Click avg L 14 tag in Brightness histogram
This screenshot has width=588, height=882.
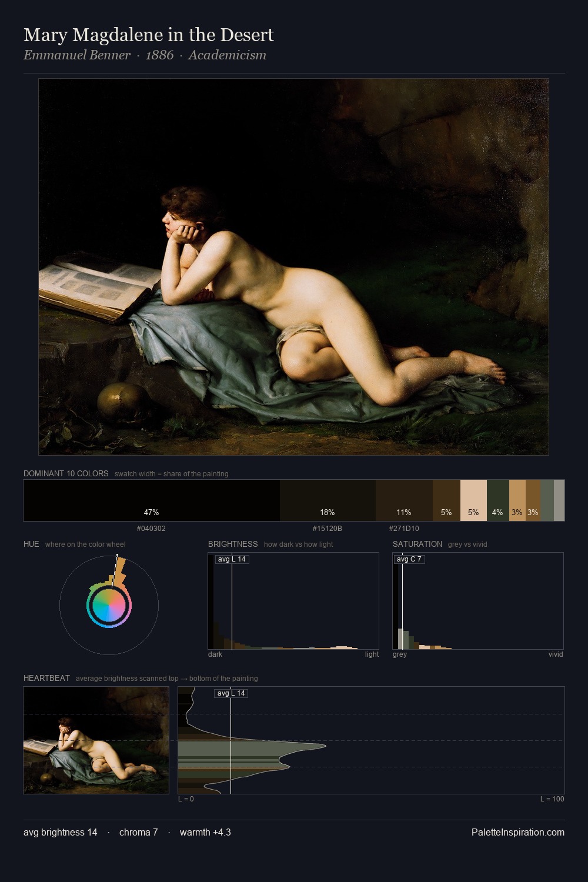point(232,559)
